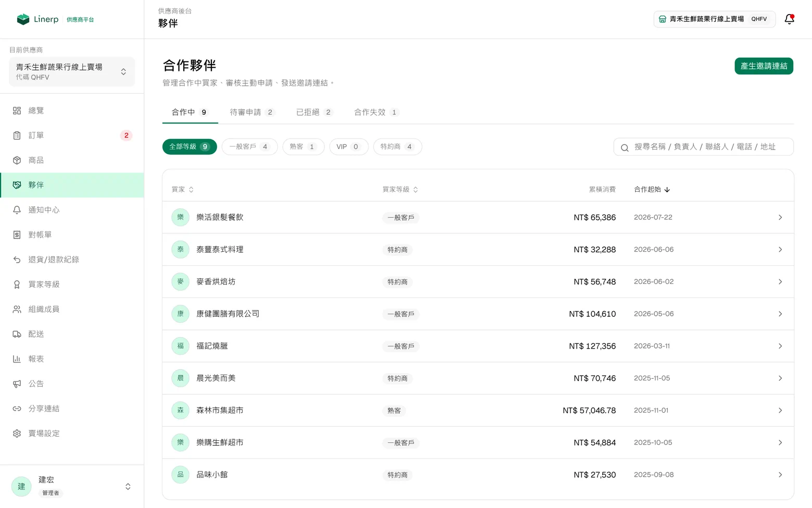The height and width of the screenshot is (508, 812).
Task: Open the 分享連結 link icon
Action: 17,408
